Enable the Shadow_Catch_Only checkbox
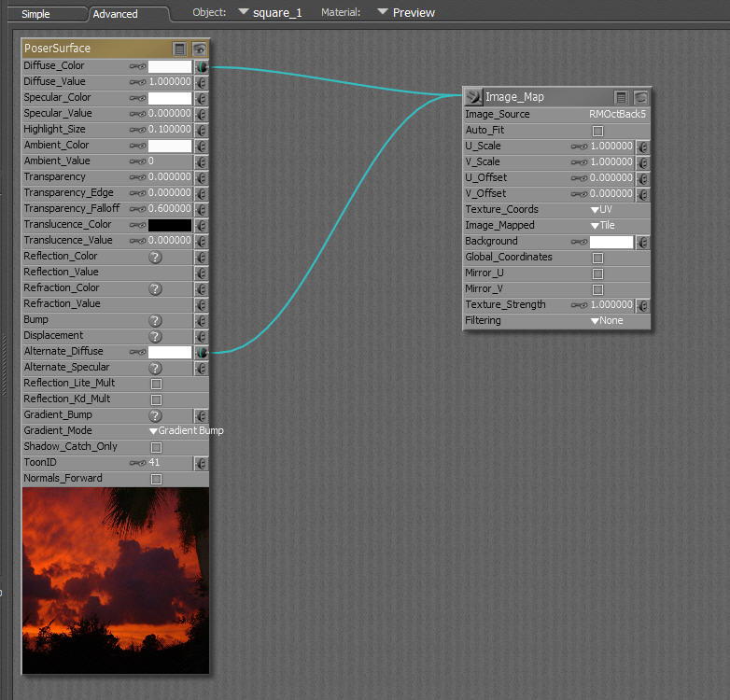 click(156, 447)
